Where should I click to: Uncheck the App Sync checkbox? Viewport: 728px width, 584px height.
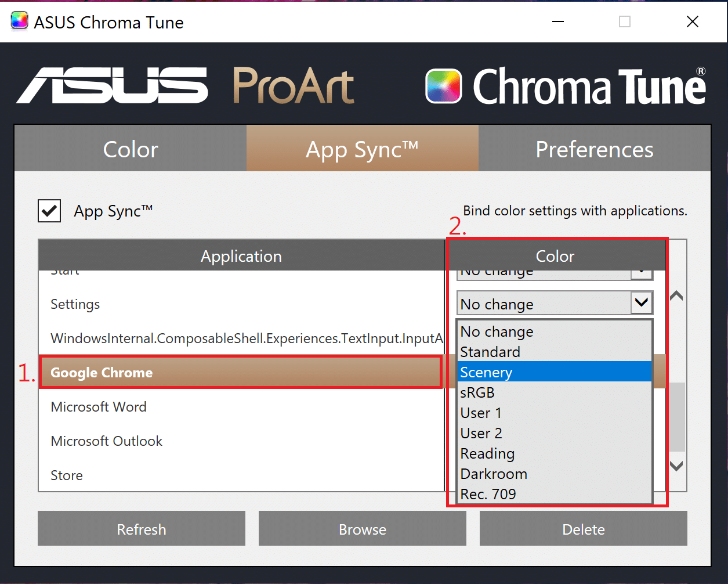[49, 211]
